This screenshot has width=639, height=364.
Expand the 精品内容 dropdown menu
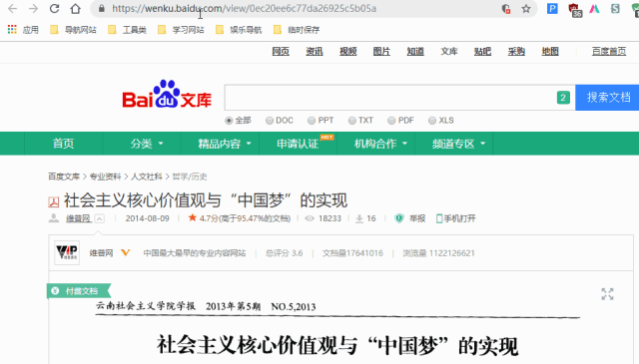(224, 144)
